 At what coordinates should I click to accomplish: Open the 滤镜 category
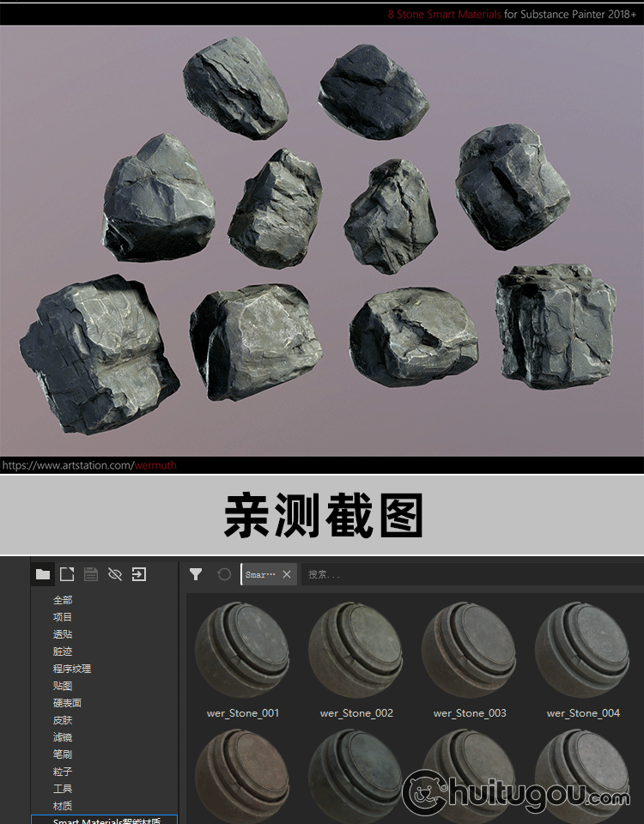63,737
